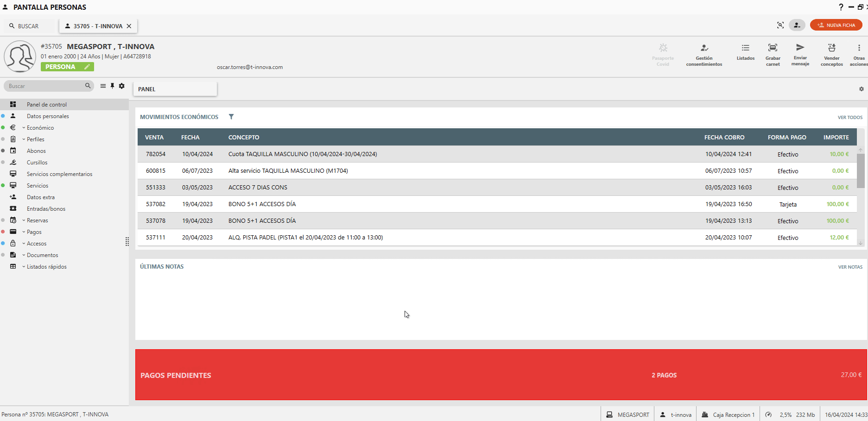Select row for sale 782054
The height and width of the screenshot is (421, 868).
497,154
